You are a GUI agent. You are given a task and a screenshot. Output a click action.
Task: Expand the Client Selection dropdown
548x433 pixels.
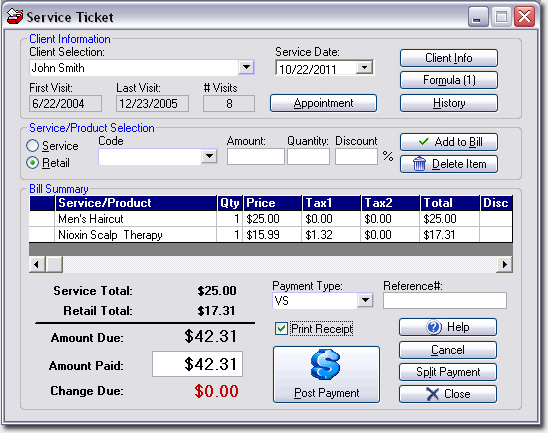[246, 67]
